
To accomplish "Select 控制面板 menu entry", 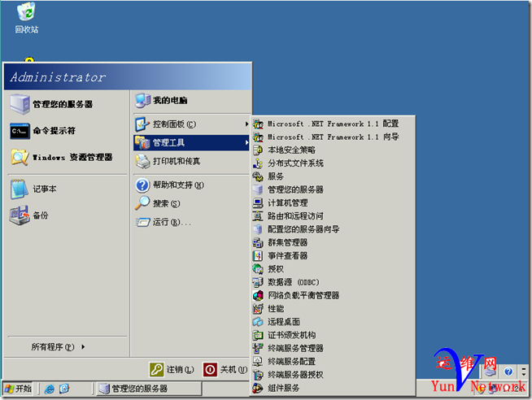I will (x=192, y=124).
